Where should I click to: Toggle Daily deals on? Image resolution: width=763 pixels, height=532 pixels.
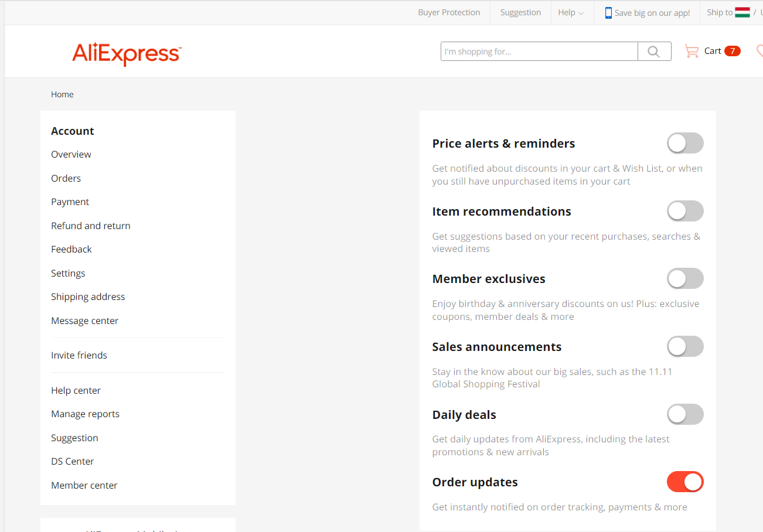pos(685,414)
